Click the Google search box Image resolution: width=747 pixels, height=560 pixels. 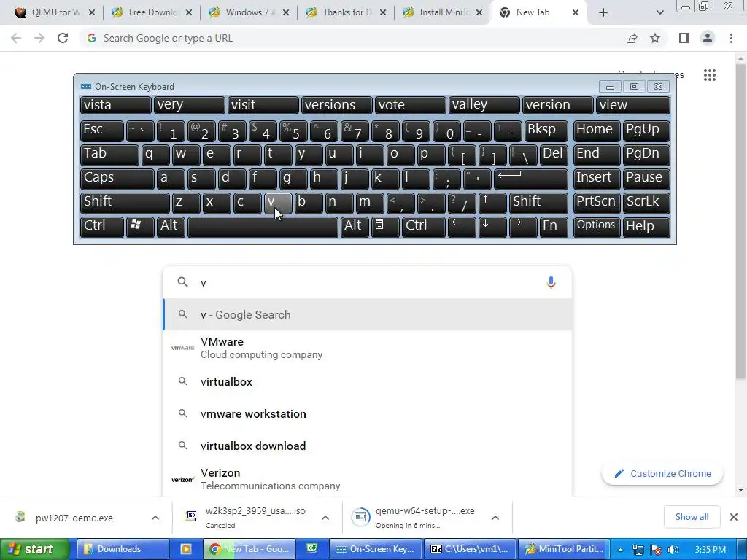[x=368, y=282]
